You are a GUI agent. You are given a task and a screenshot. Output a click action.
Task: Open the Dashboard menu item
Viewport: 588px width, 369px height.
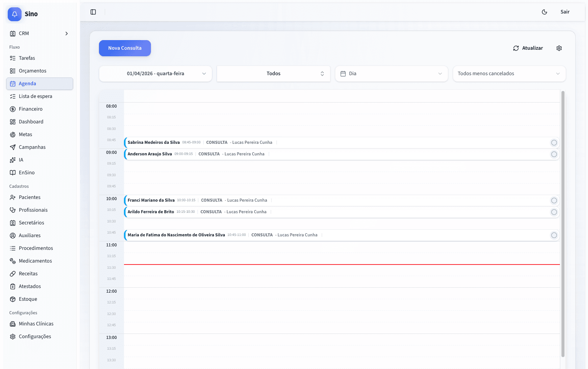tap(40, 122)
